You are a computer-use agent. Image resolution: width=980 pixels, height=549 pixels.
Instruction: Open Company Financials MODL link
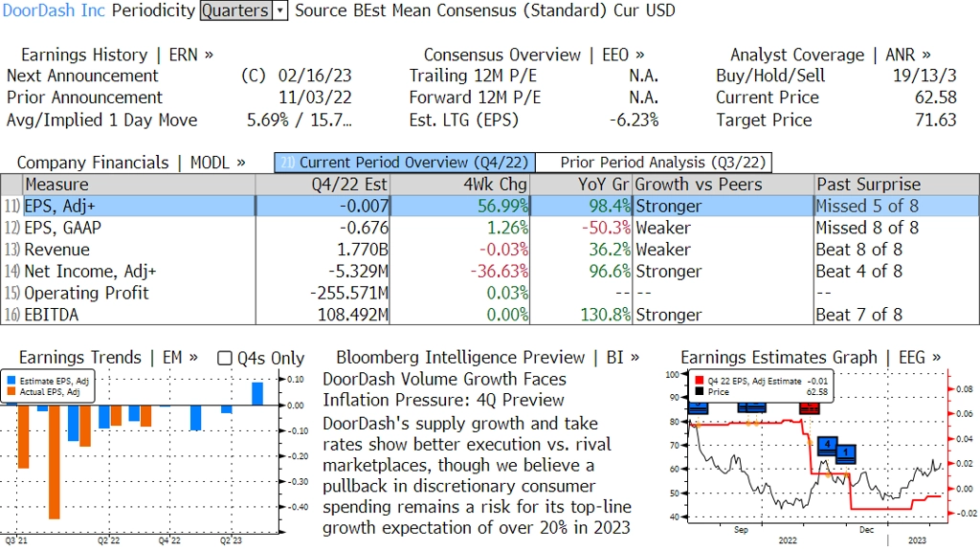(x=131, y=163)
